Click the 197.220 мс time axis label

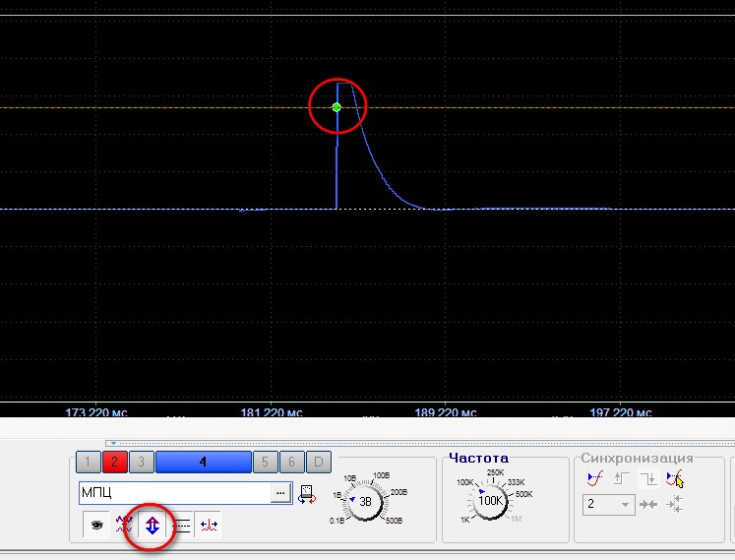pos(621,412)
